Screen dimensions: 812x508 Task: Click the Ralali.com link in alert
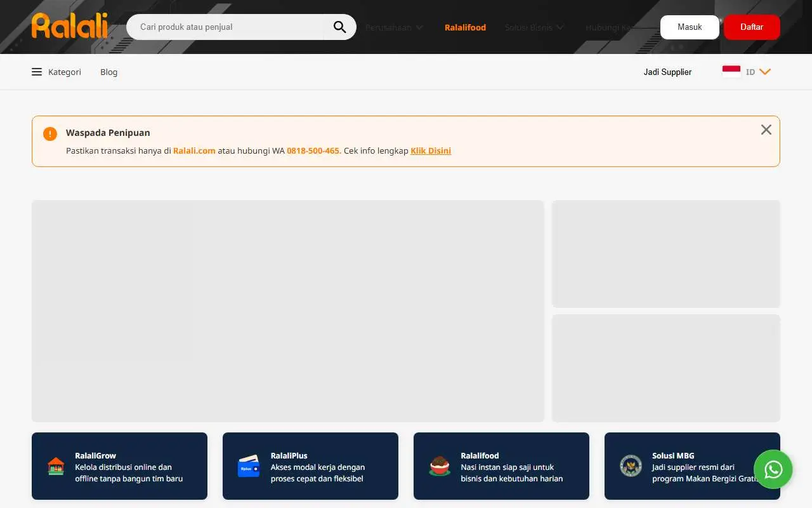(x=194, y=150)
